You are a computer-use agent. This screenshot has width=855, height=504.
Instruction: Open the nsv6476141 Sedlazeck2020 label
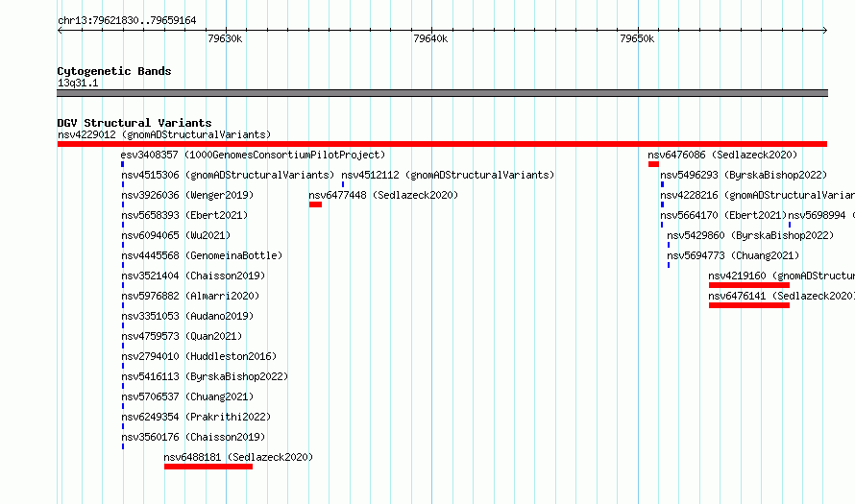782,296
